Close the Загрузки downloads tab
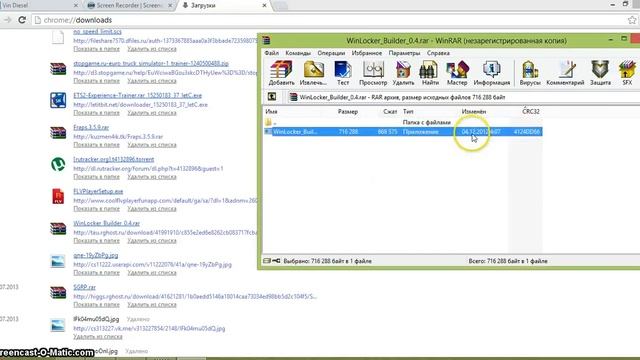This screenshot has width=640, height=360. click(x=264, y=6)
